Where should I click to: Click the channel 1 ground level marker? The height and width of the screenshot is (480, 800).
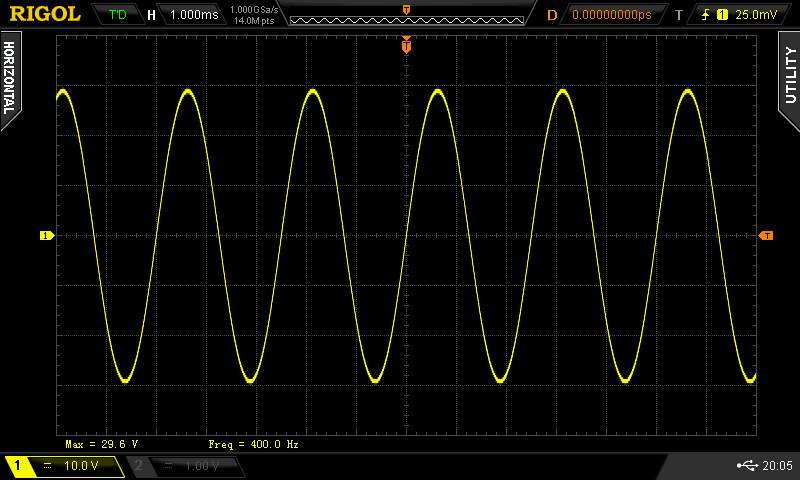click(45, 236)
